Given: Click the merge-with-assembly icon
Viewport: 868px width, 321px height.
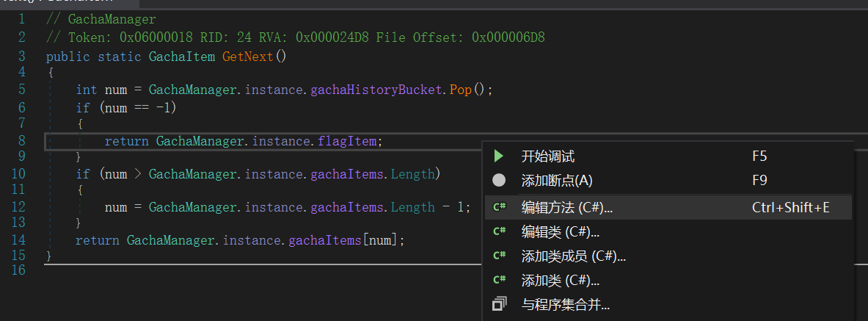Looking at the screenshot, I should pos(500,304).
